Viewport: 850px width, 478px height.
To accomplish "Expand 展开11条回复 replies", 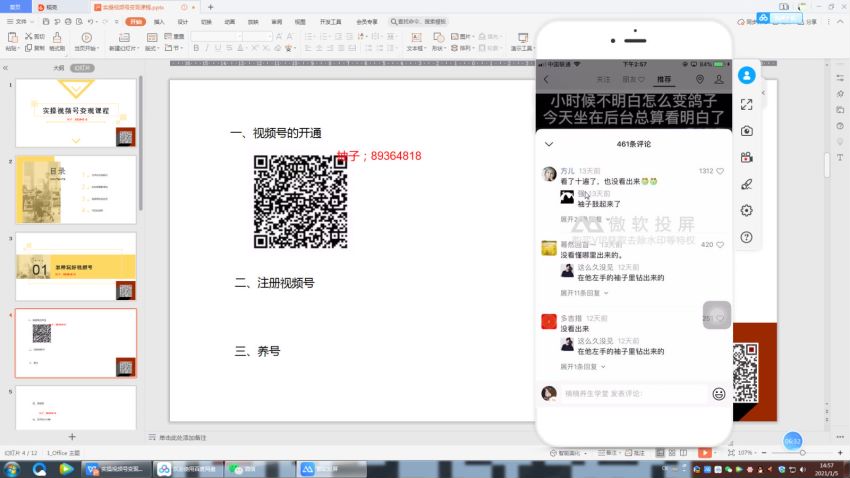I will pos(584,293).
